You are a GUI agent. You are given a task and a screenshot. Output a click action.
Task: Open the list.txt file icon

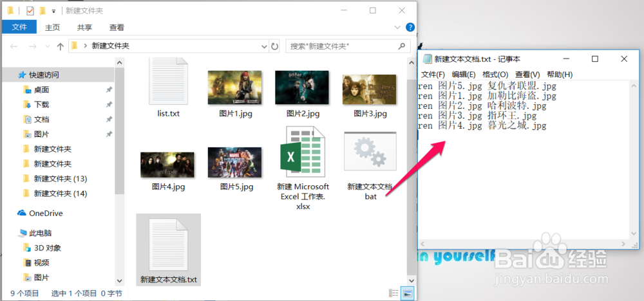click(x=168, y=82)
